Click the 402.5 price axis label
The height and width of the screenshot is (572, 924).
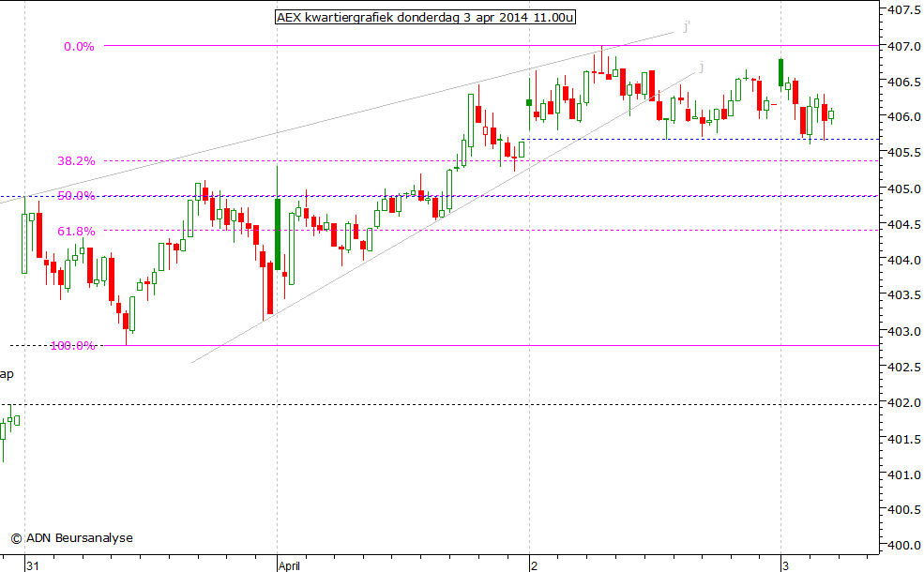pos(904,368)
